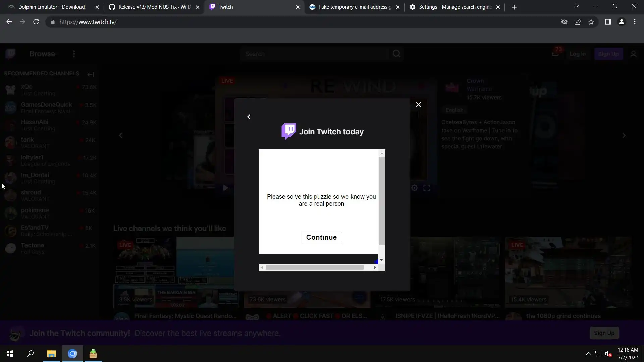Click the Chrome profile avatar icon
Viewport: 644px width, 362px height.
[x=621, y=22]
